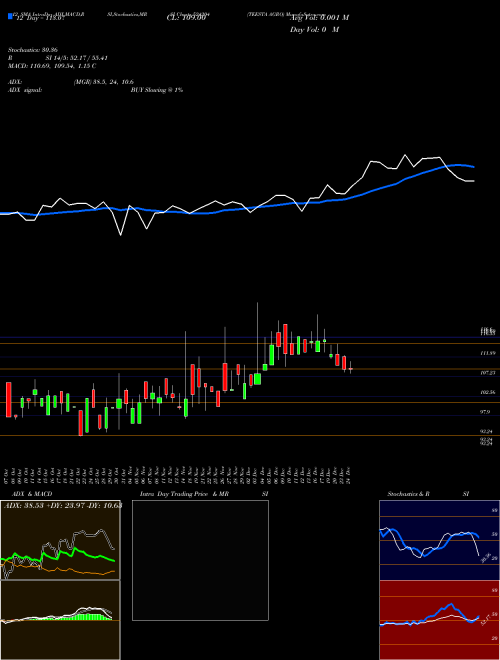Select the 'ADX: 38.53 +DY: 23.97 -DY: 10.63' readout
Viewport: 500px width, 660px height.
point(63,506)
